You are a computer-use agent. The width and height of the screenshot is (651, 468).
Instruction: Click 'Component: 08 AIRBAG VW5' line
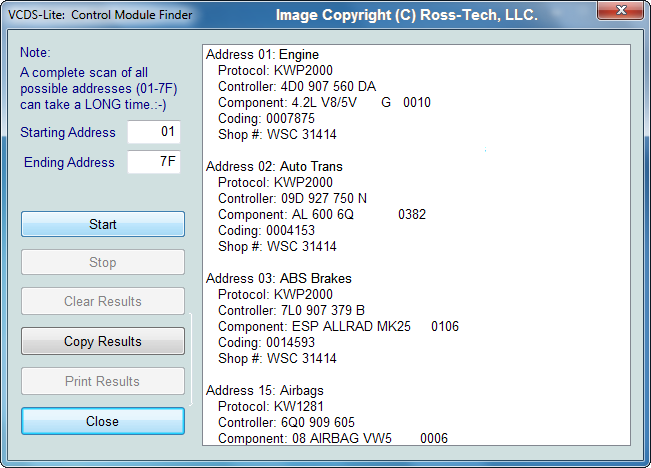(x=333, y=438)
